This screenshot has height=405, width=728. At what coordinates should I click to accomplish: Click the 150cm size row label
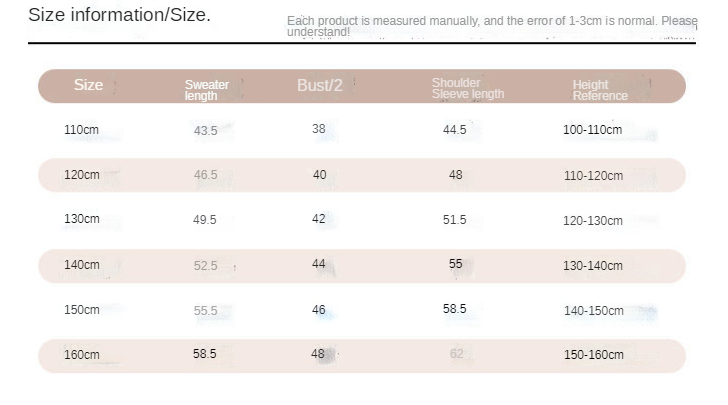82,310
